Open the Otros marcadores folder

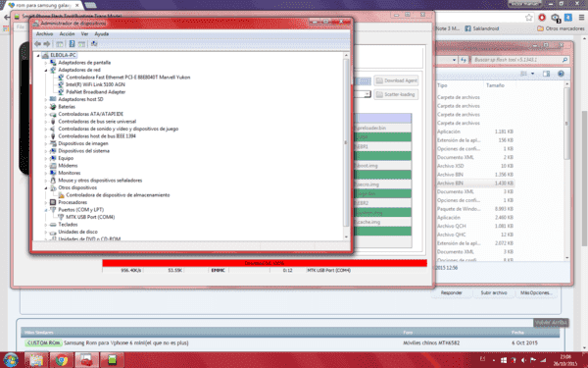click(x=561, y=28)
